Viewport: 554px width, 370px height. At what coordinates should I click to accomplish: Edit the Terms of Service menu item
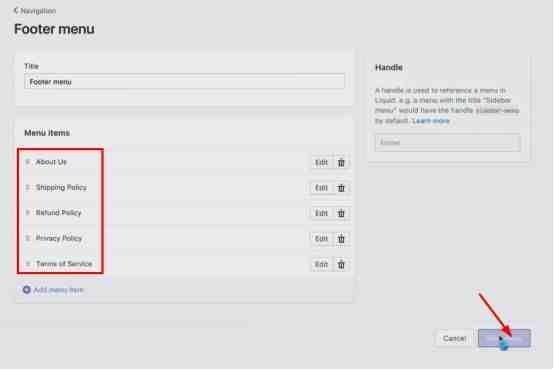(321, 264)
